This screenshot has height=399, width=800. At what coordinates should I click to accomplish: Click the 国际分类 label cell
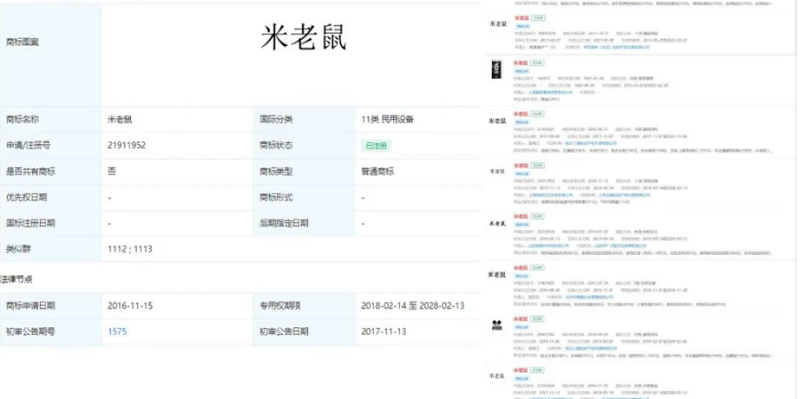click(x=305, y=119)
